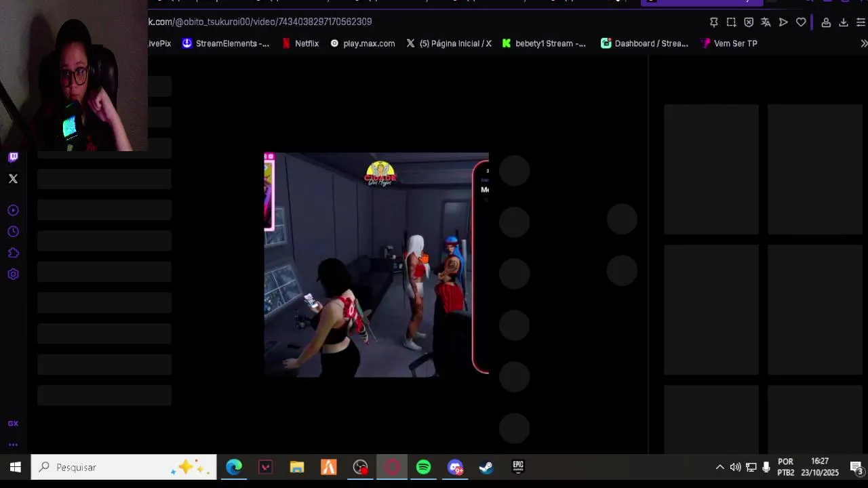
Task: Open network status in system tray
Action: pyautogui.click(x=751, y=467)
